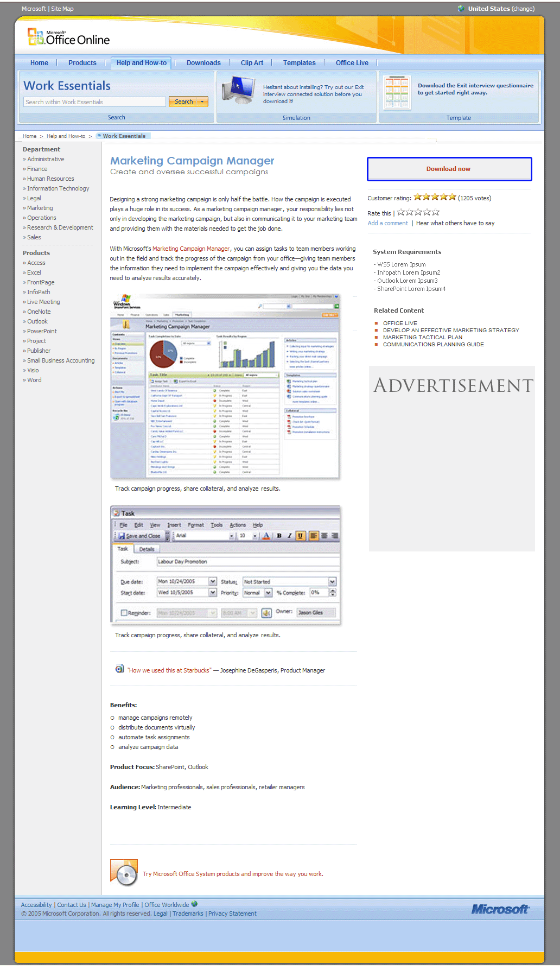The width and height of the screenshot is (560, 977).
Task: Click the globe icon beside United States
Action: pyautogui.click(x=461, y=9)
